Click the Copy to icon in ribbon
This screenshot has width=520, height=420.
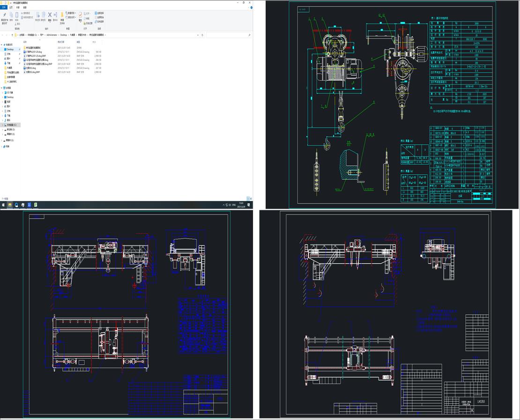pyautogui.click(x=44, y=15)
